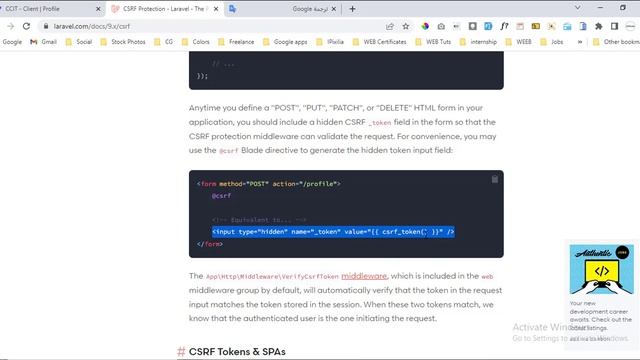Click the CSRF Tokens & SPAs heading
This screenshot has width=640, height=360.
coord(237,351)
